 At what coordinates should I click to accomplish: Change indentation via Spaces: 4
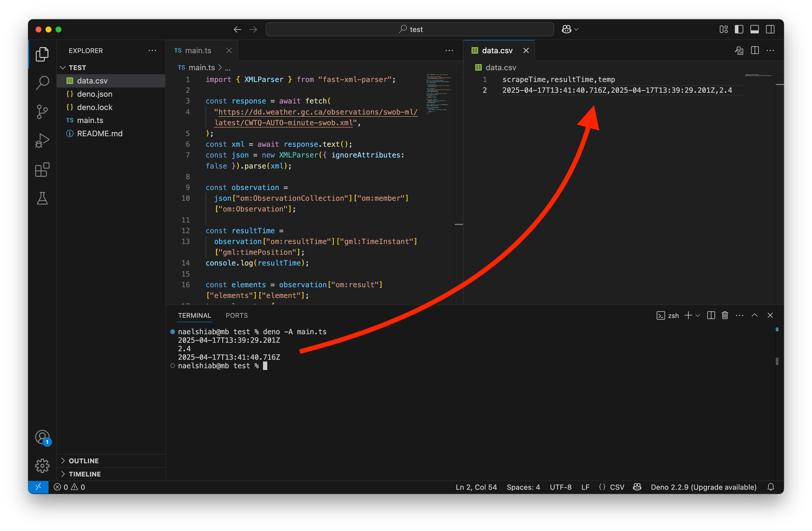(x=523, y=487)
